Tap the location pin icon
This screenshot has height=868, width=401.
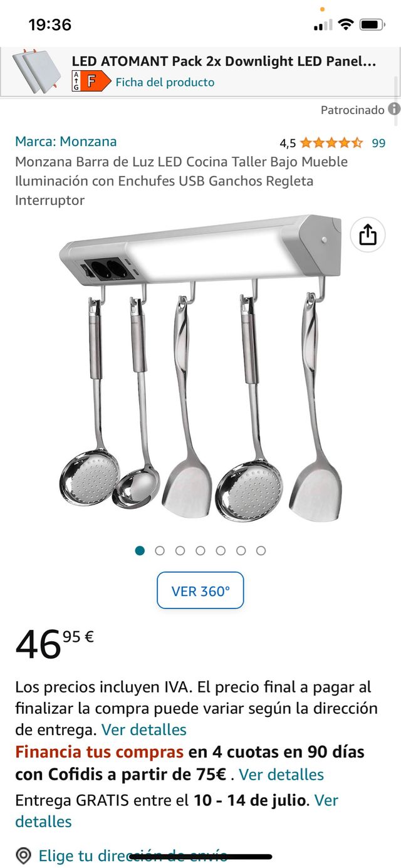click(23, 855)
